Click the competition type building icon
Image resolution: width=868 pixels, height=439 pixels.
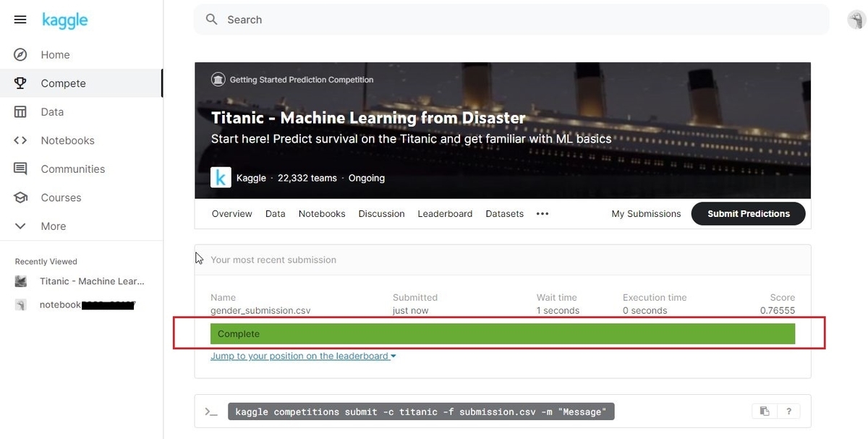(218, 80)
